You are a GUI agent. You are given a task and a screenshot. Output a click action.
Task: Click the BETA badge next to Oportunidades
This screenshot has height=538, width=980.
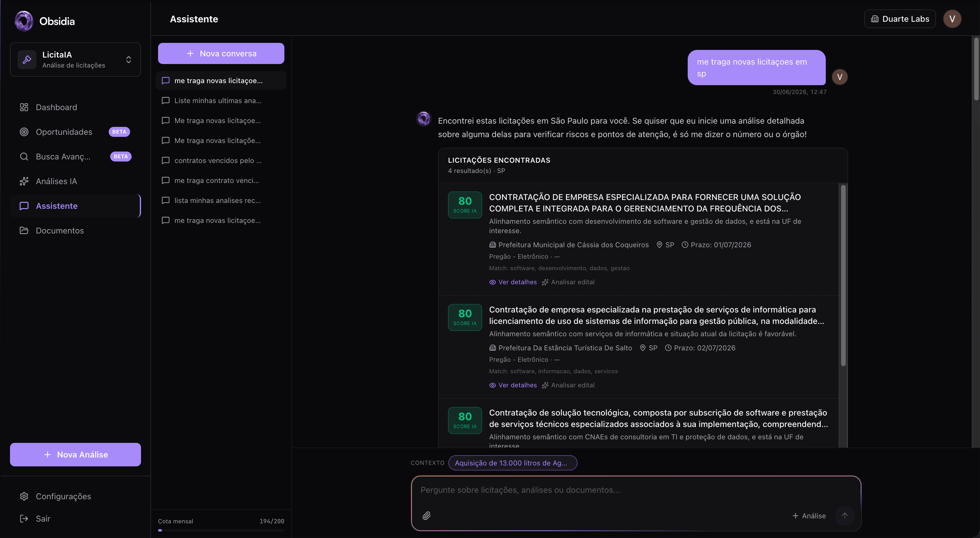click(119, 132)
